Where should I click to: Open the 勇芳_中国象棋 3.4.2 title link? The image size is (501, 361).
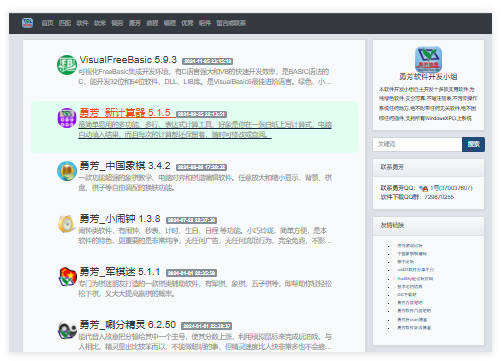(125, 166)
